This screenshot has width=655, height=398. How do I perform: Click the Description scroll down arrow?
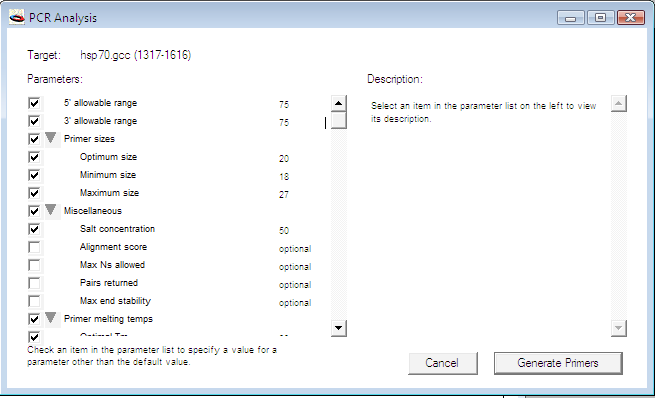point(619,328)
